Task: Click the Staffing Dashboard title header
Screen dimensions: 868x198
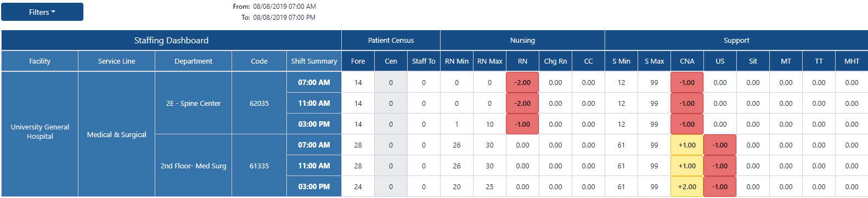Action: click(x=171, y=41)
